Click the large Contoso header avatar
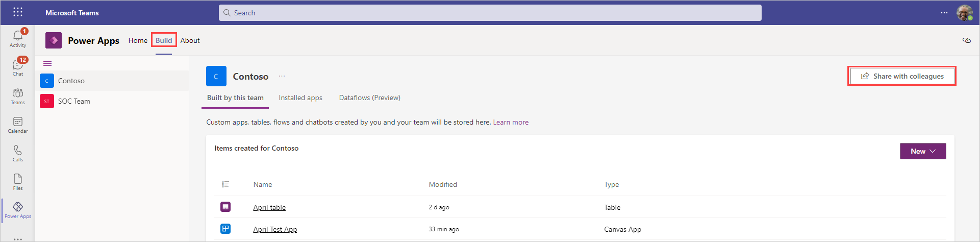 (x=216, y=76)
